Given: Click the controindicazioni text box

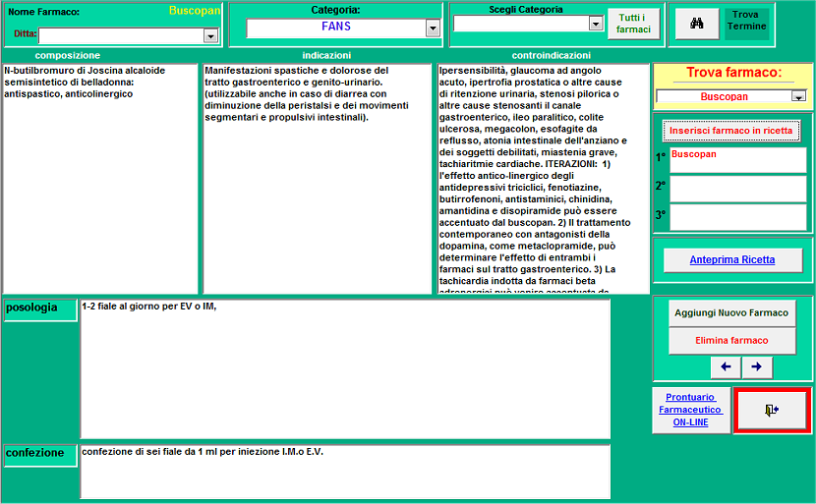Looking at the screenshot, I should pos(544,179).
